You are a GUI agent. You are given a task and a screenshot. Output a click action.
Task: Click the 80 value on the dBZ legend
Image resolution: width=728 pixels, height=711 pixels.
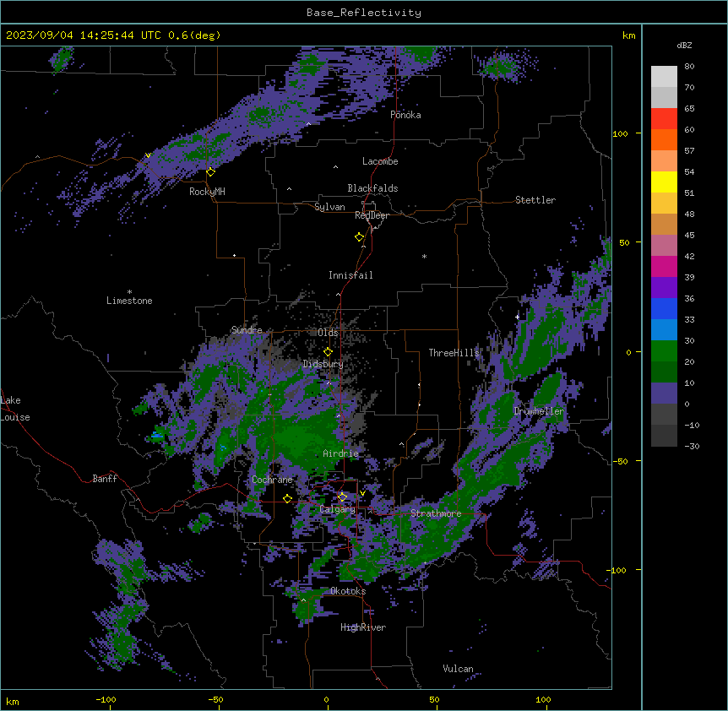(689, 67)
